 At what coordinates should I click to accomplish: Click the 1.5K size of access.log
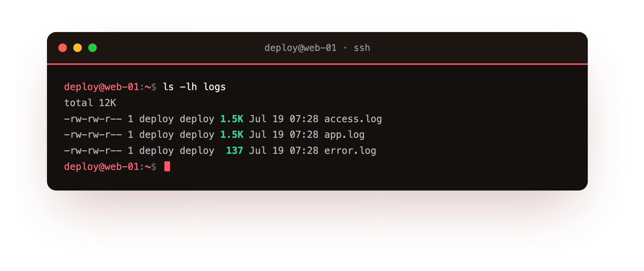click(232, 119)
